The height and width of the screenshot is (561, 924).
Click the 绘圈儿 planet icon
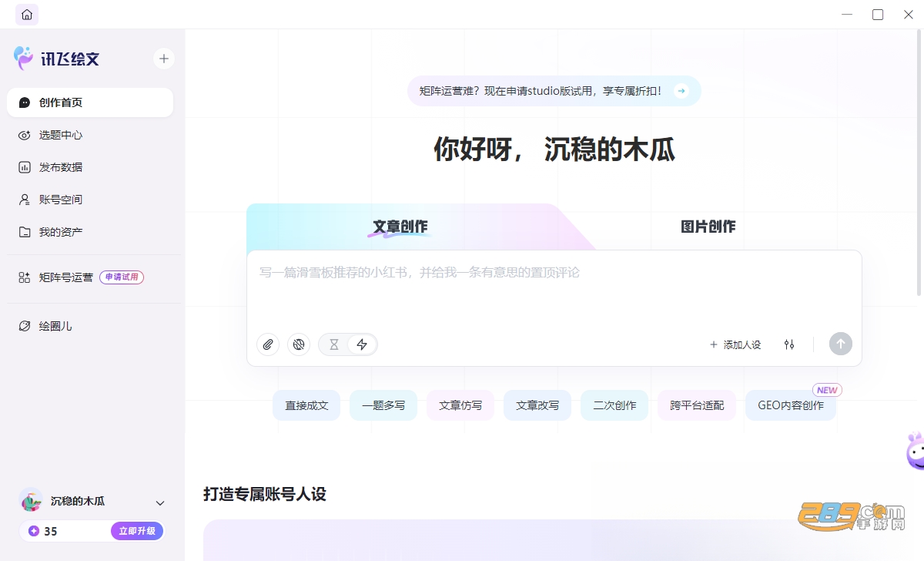pyautogui.click(x=25, y=326)
